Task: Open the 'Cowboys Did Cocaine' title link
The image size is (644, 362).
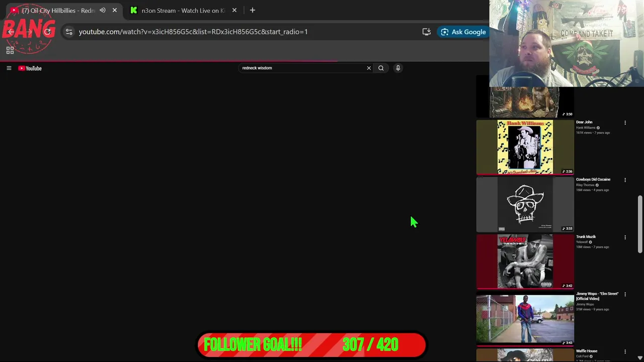Action: click(x=593, y=179)
